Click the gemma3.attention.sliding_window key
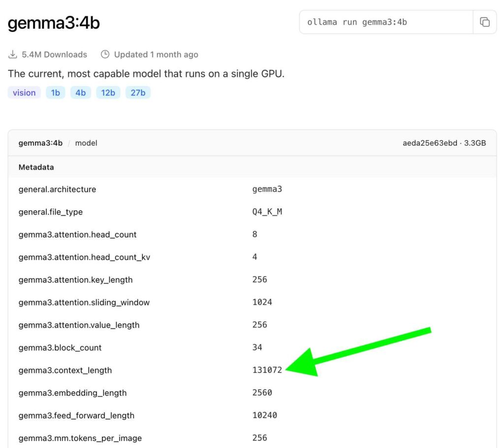Screen dimensions: 504x448 [x=84, y=302]
